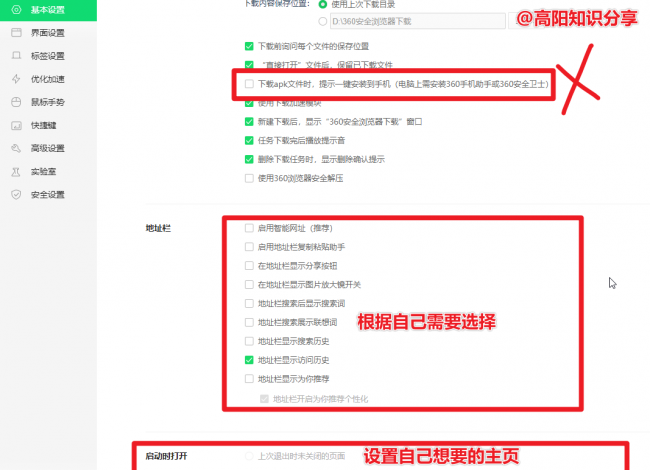Screen dimensions: 650x470
Task: Click the 界面设置 window icon
Action: [x=16, y=33]
